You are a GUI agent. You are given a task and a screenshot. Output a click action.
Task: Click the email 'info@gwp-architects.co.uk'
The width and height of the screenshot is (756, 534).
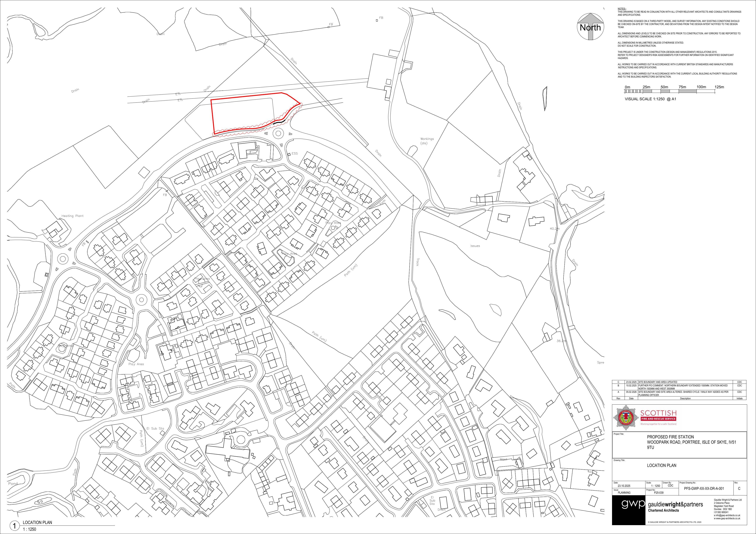click(x=728, y=515)
